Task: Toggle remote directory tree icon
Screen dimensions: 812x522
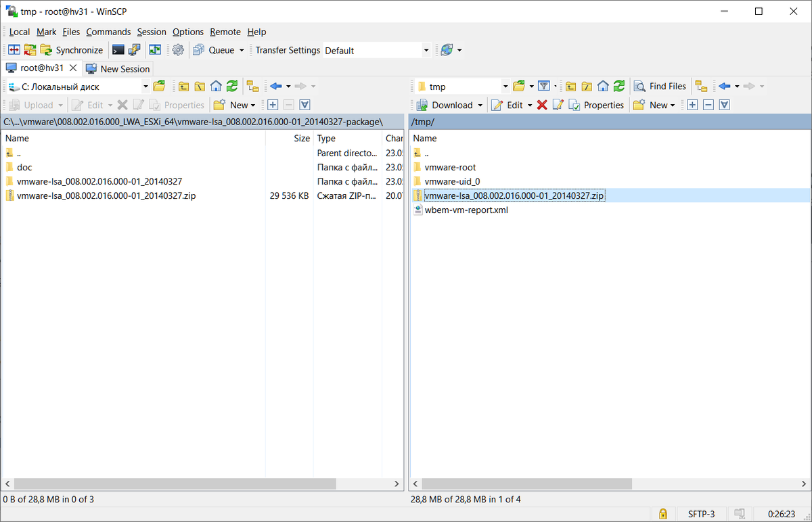Action: click(x=702, y=86)
